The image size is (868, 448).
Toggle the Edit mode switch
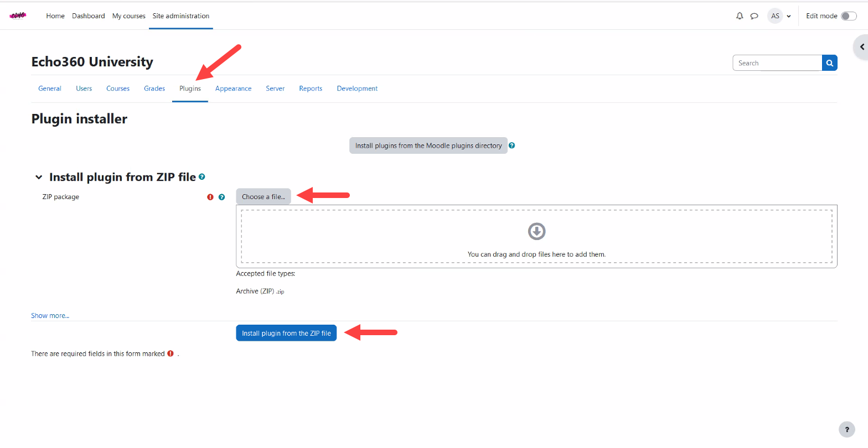tap(848, 16)
